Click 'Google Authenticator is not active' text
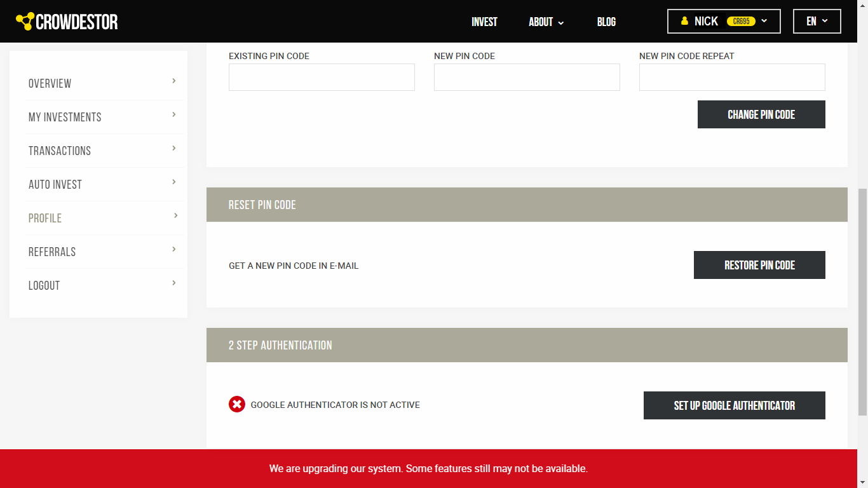The width and height of the screenshot is (868, 488). pos(336,405)
